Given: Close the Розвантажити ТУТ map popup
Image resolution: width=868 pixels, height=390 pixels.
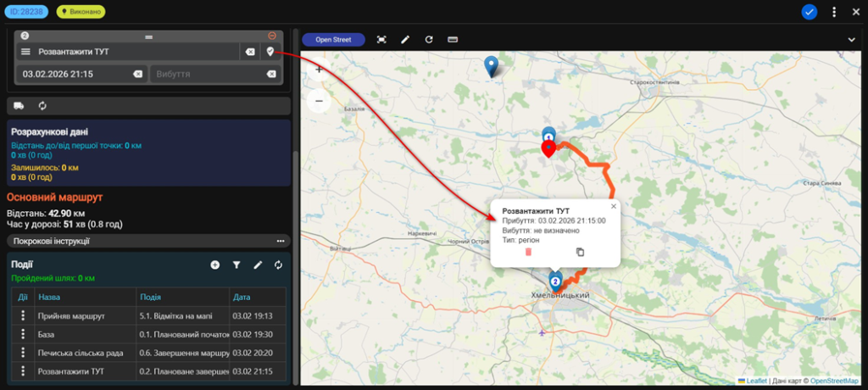Looking at the screenshot, I should 614,206.
